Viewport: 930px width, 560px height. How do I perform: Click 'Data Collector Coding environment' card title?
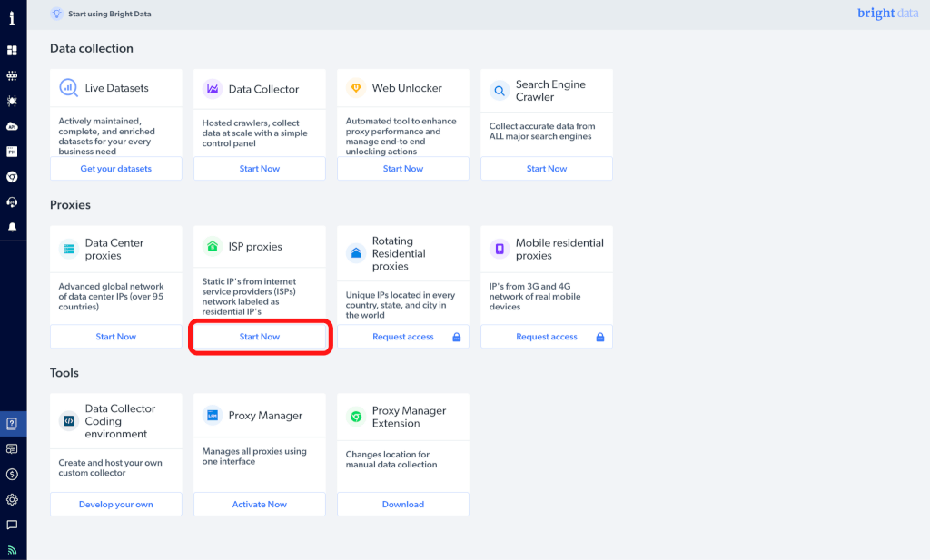click(121, 421)
